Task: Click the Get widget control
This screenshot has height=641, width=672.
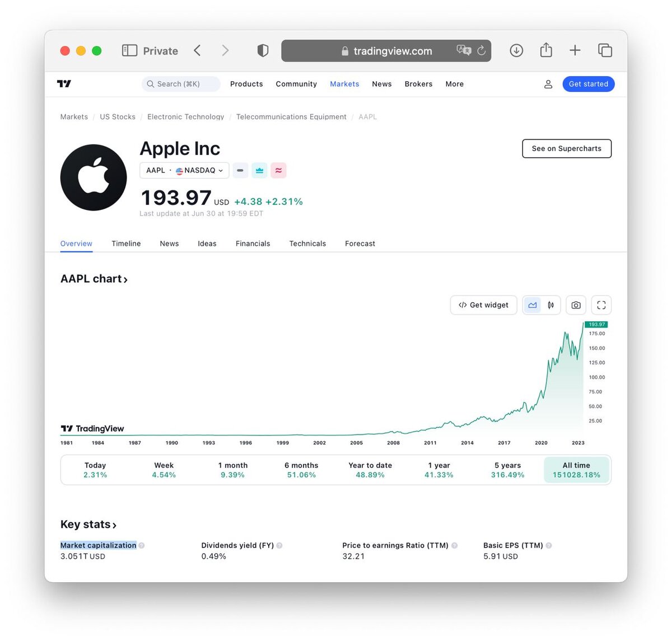Action: 483,305
